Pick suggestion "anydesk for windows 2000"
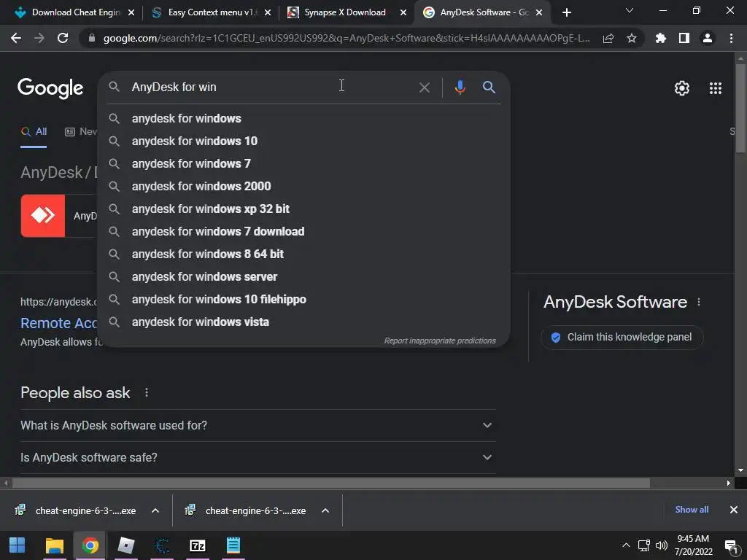The width and height of the screenshot is (747, 560). [304, 186]
